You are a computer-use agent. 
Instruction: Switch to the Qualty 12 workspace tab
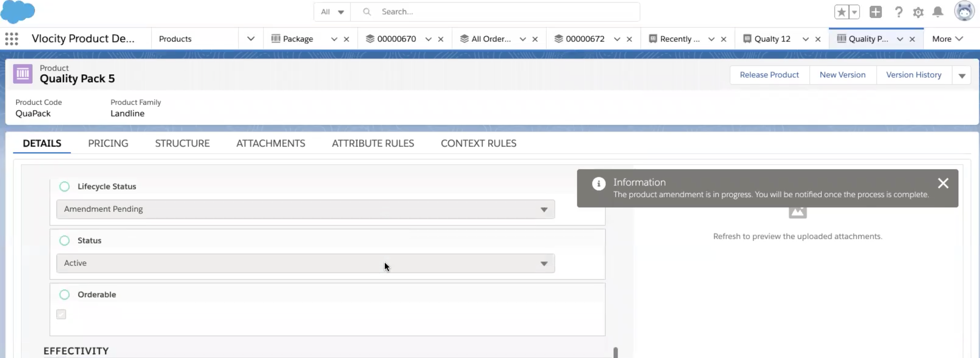click(x=772, y=39)
